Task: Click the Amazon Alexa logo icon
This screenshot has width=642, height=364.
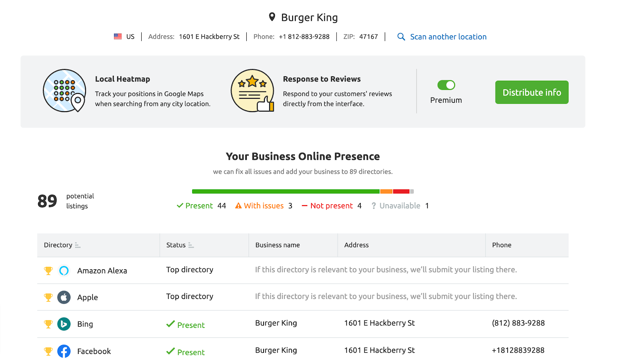Action: [64, 270]
